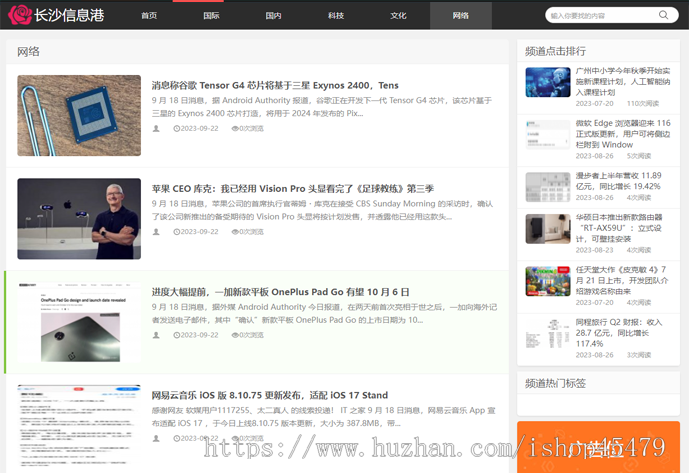Select the 网络 nav tab
The width and height of the screenshot is (689, 473).
(x=461, y=16)
